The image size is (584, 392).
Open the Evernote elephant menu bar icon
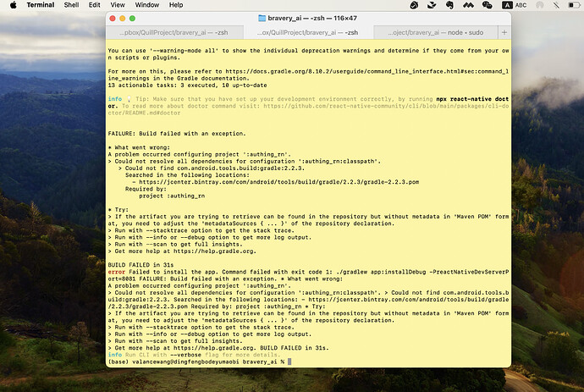449,5
